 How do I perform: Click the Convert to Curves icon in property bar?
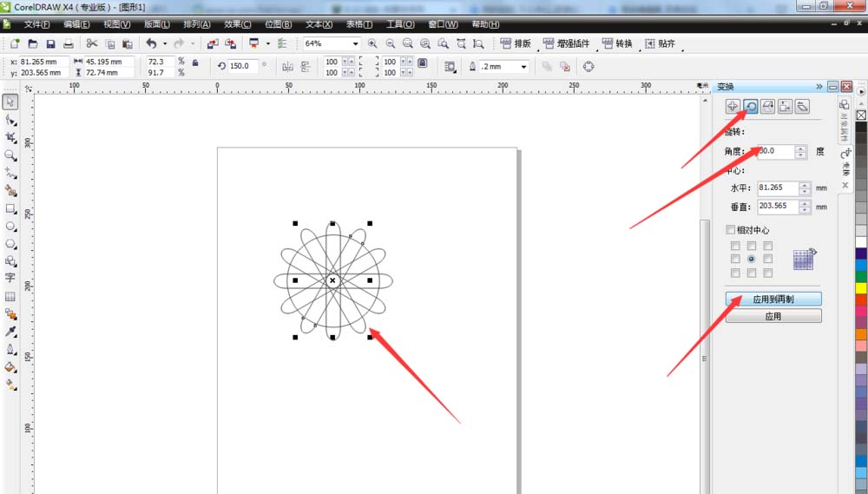click(x=589, y=67)
